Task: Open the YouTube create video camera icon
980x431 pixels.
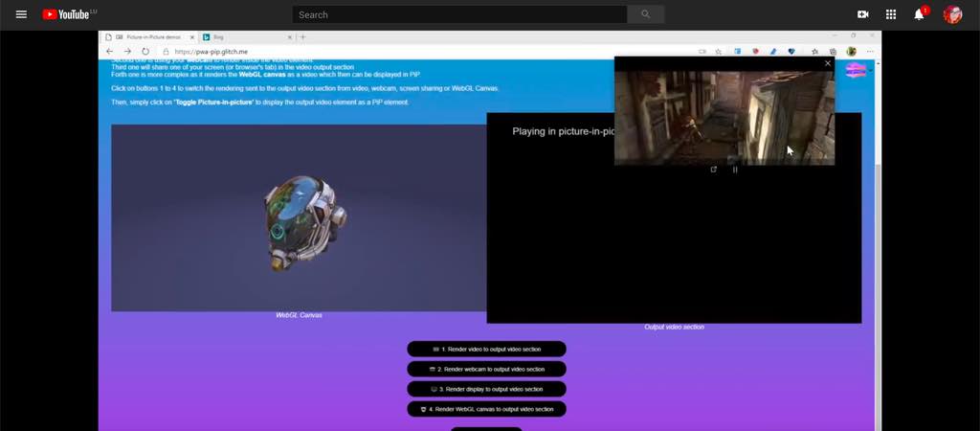Action: (862, 14)
